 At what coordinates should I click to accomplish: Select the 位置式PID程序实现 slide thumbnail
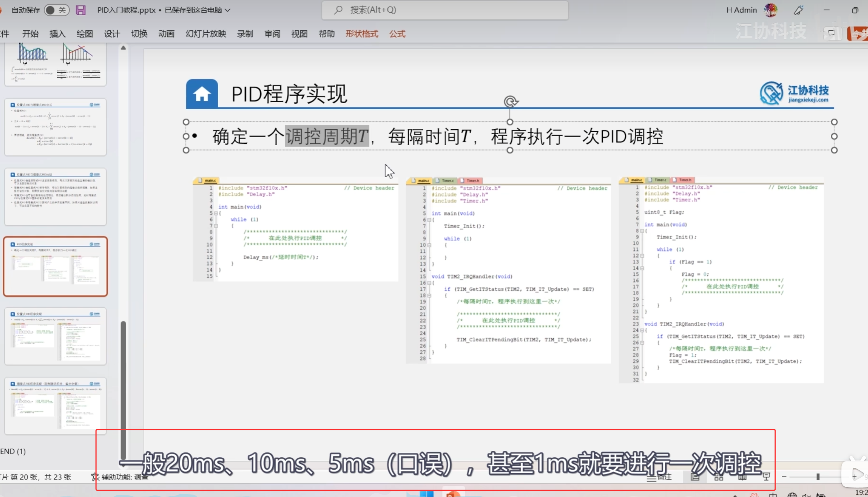pos(55,336)
